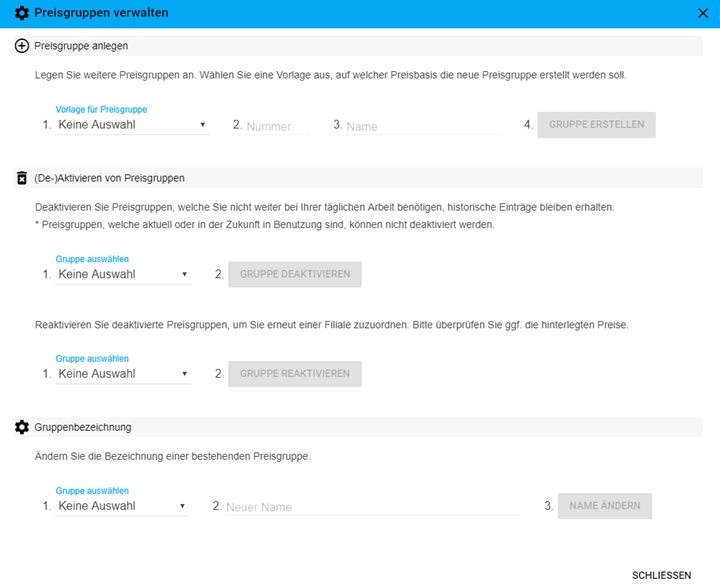720x587 pixels.
Task: Click the Gruppe deaktivieren button
Action: 295,274
